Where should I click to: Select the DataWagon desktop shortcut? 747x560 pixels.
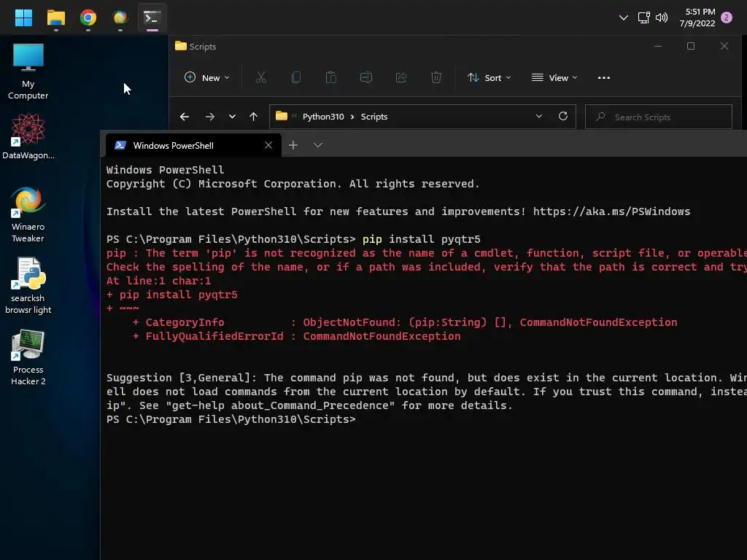click(28, 136)
